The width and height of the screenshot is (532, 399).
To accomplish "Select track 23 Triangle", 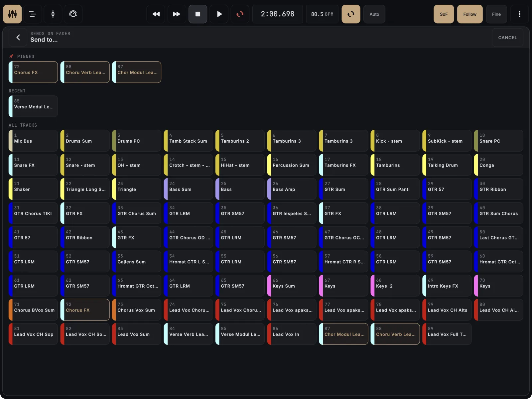I will tap(137, 189).
